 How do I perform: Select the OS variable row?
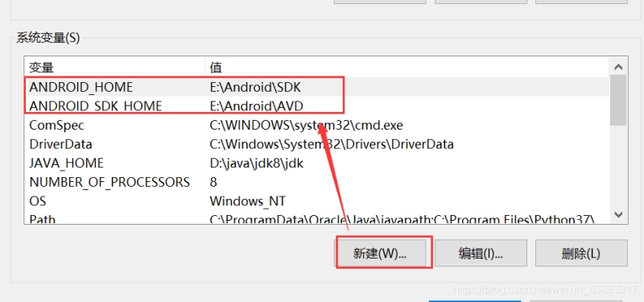[316, 201]
